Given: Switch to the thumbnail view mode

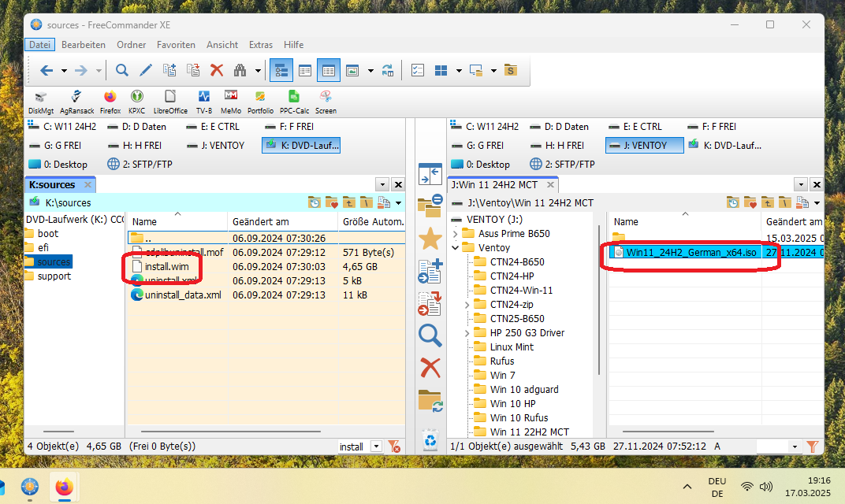Looking at the screenshot, I should (352, 71).
